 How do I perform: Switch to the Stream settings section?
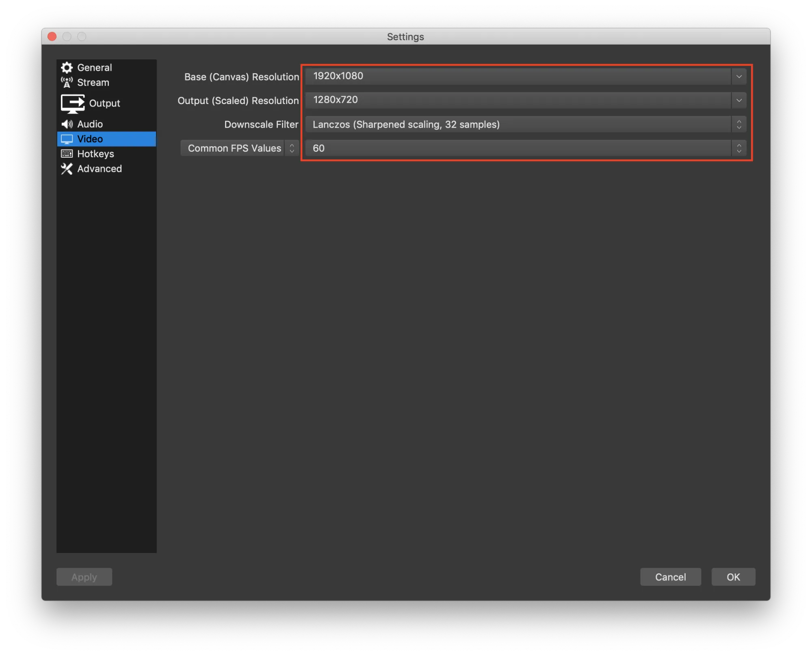tap(93, 82)
